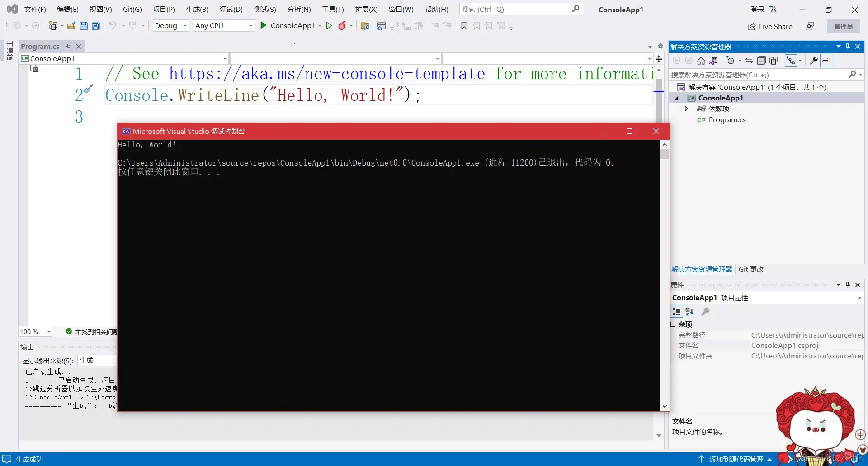This screenshot has width=868, height=466.
Task: Click 添加到源代码管理 in the status bar
Action: (736, 459)
